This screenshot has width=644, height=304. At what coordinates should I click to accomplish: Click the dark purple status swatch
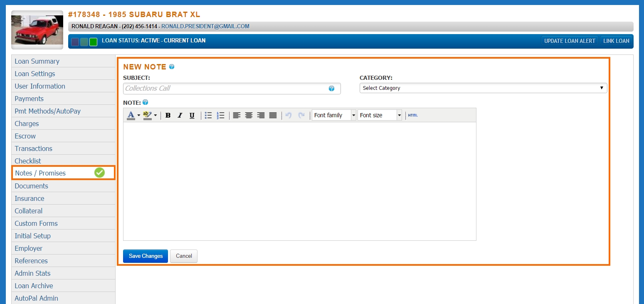75,42
